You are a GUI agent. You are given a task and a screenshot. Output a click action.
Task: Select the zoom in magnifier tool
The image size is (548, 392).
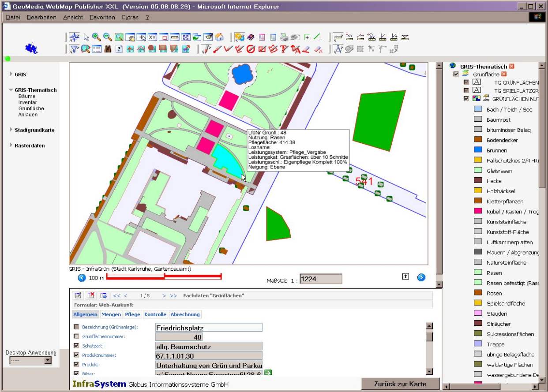point(96,37)
